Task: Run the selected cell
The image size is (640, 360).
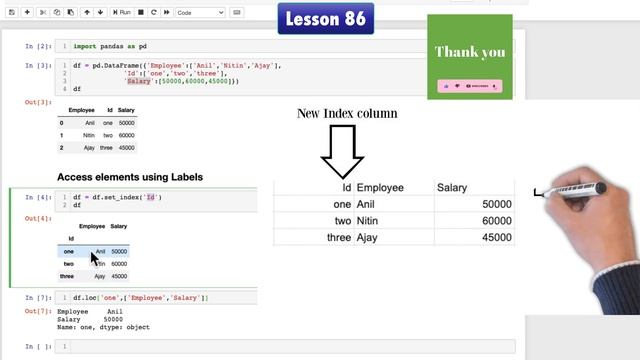Action: (x=122, y=13)
